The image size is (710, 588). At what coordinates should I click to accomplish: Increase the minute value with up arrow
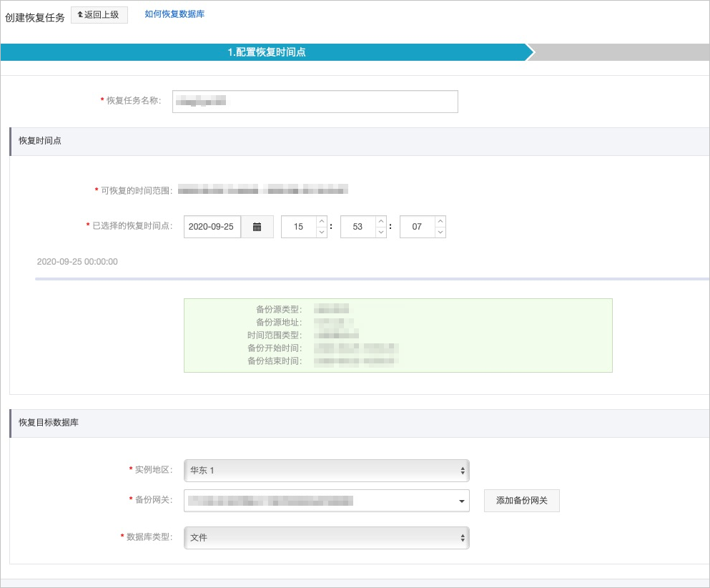coord(381,221)
